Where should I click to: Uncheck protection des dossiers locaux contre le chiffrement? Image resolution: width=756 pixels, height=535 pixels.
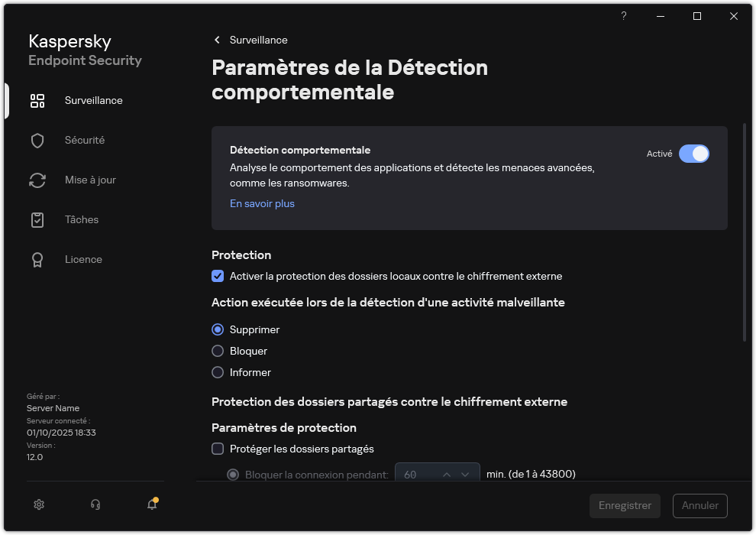tap(218, 276)
